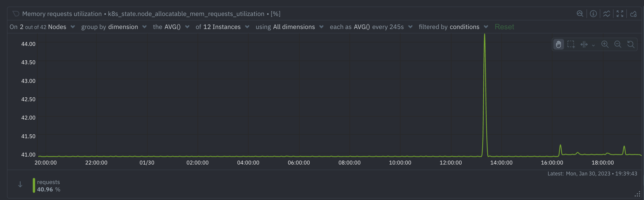
Task: Select the requests dimension in legend
Action: point(48,182)
